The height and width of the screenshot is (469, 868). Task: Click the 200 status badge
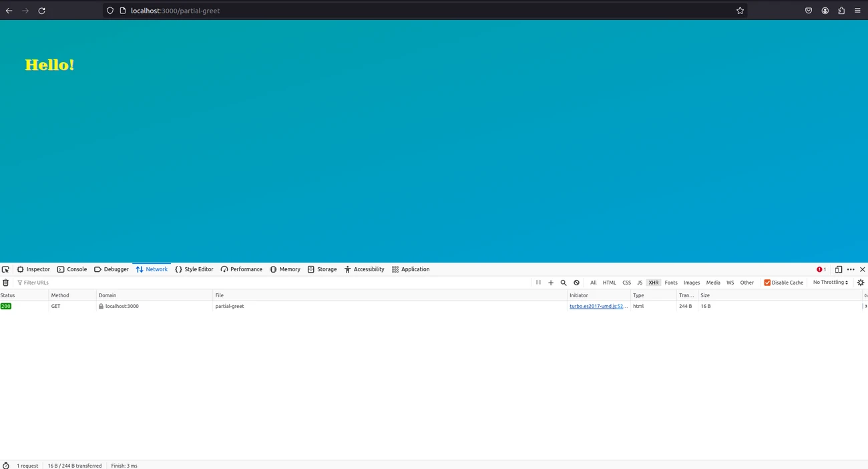click(6, 306)
